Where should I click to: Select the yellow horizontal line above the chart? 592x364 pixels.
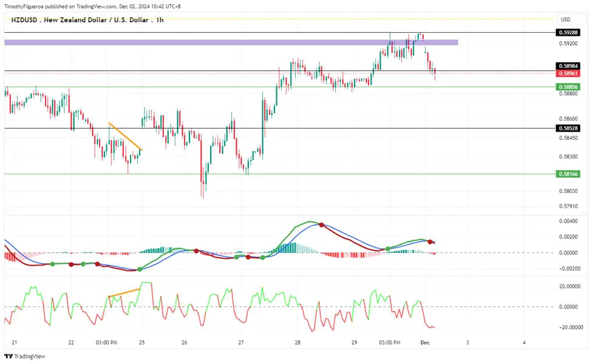(x=279, y=18)
